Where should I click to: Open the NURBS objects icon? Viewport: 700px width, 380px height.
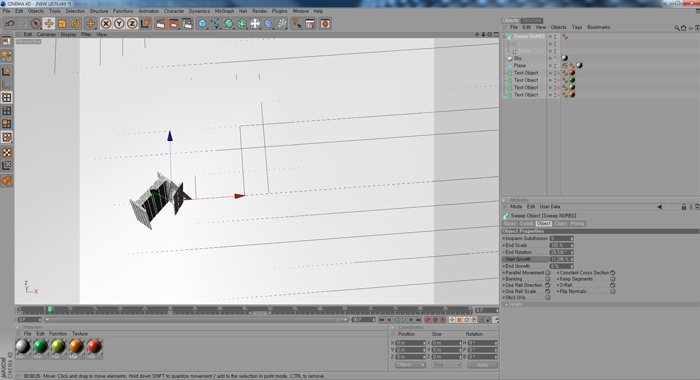[x=229, y=24]
